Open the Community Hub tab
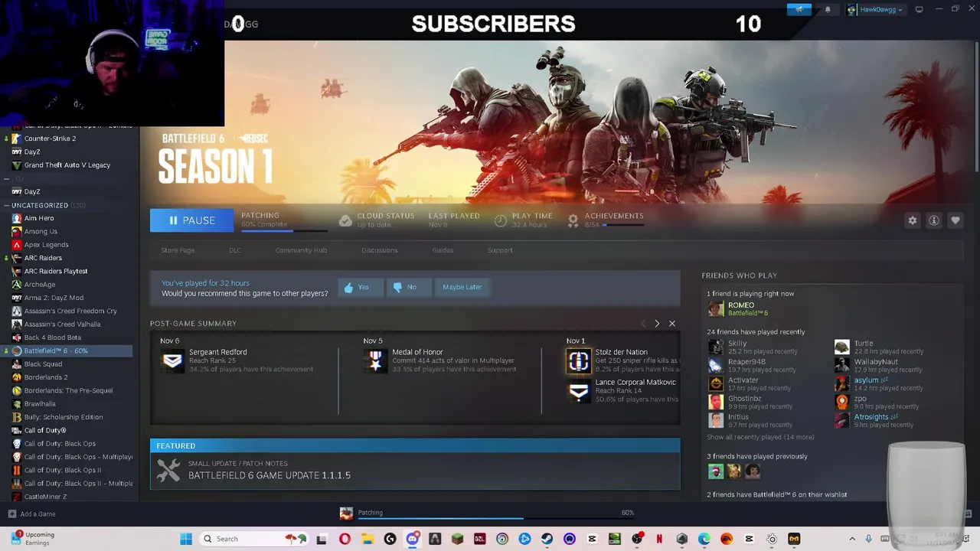980x551 pixels. click(x=301, y=250)
